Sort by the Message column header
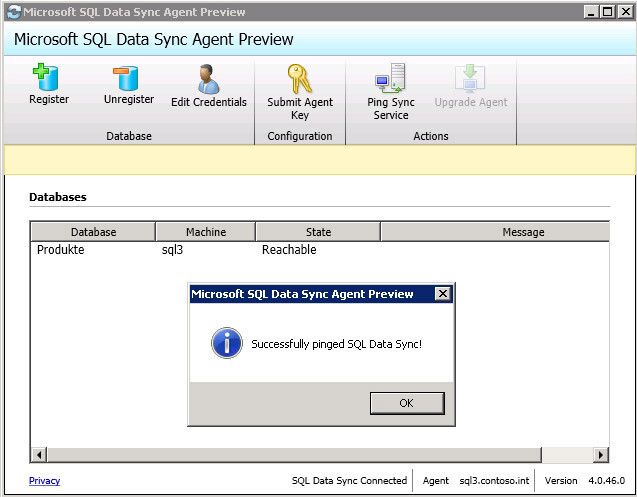Viewport: 637px width, 497px height. tap(495, 232)
